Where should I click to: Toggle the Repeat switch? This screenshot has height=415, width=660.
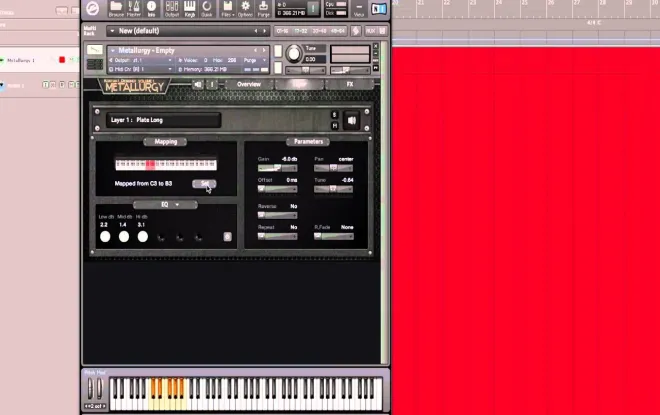pos(277,236)
